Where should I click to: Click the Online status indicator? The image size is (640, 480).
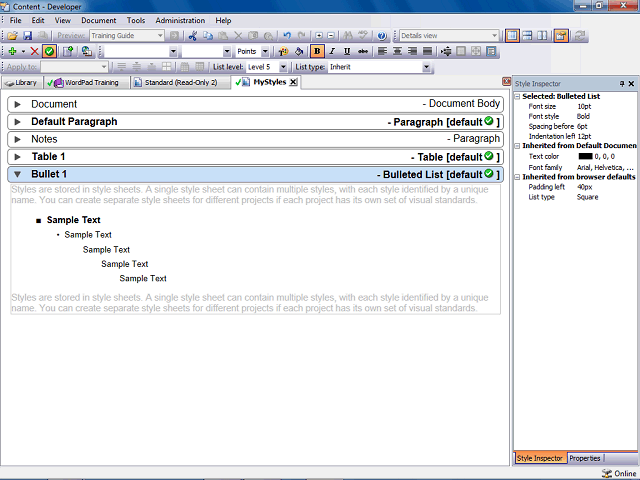pos(619,473)
